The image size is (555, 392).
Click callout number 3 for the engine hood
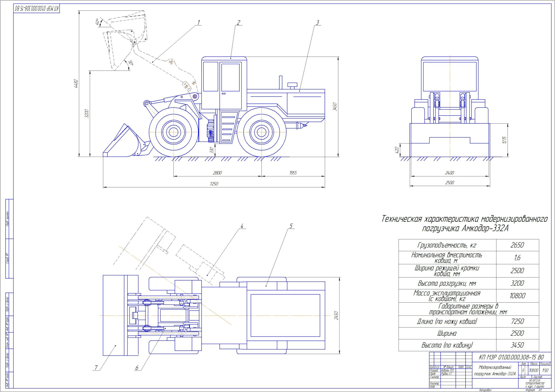coord(317,23)
